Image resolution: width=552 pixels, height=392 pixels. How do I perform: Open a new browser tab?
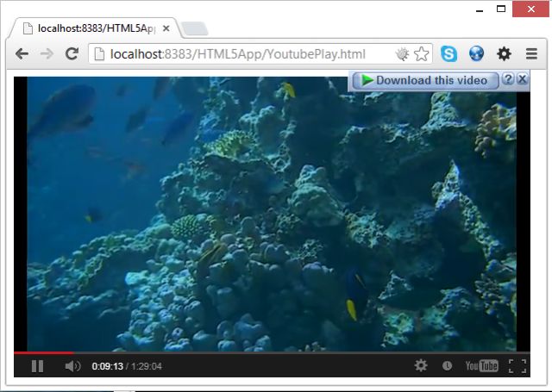[x=195, y=28]
